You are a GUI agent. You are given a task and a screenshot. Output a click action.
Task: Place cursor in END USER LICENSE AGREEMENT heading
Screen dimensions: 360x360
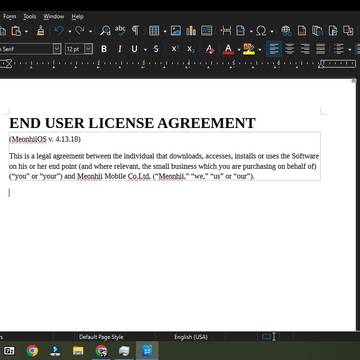[x=132, y=123]
